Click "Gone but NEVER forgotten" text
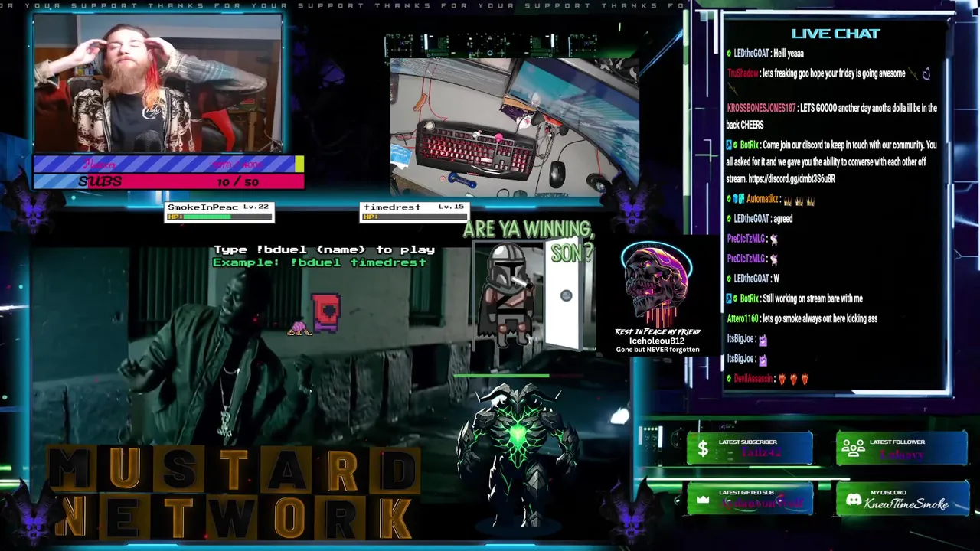 pyautogui.click(x=658, y=350)
